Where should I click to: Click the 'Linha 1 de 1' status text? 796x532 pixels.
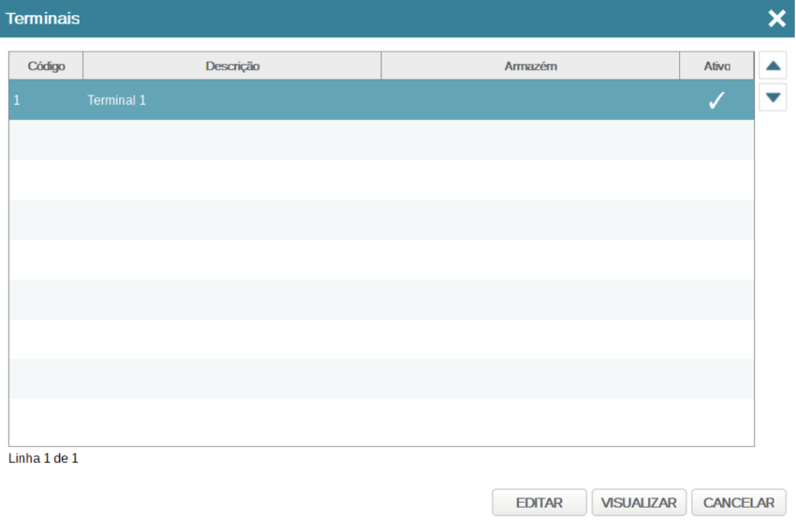[43, 459]
